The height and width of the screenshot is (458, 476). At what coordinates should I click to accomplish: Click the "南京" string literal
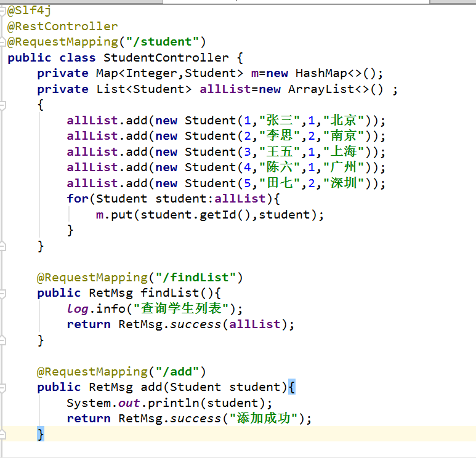[x=344, y=136]
